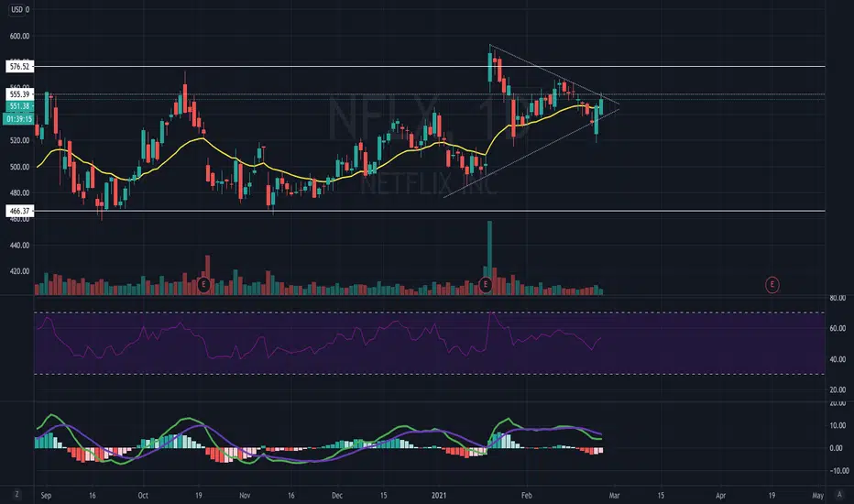
Task: Click the 2021 label on time axis
Action: coord(438,495)
